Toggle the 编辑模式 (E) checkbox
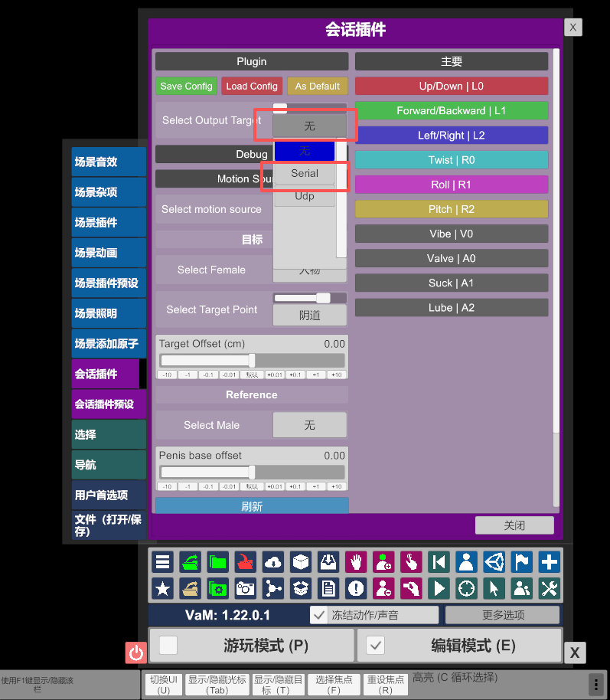This screenshot has height=700, width=610. (x=375, y=645)
